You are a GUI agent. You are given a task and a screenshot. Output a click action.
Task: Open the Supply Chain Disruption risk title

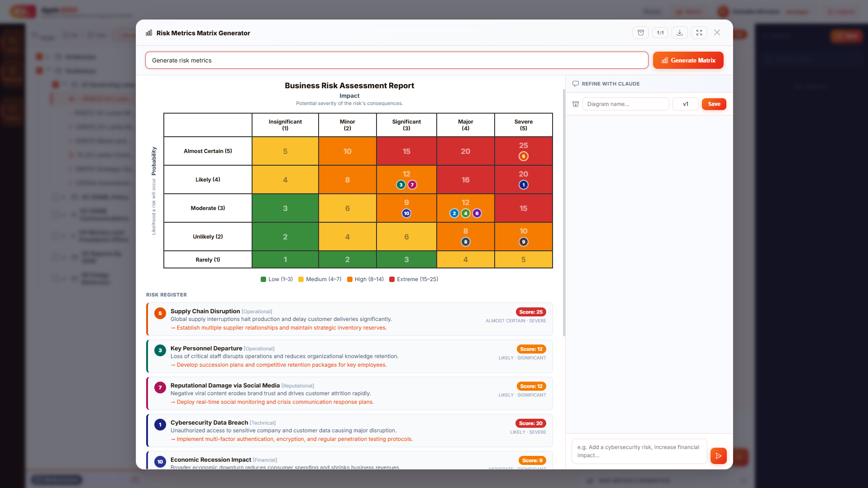pos(205,311)
